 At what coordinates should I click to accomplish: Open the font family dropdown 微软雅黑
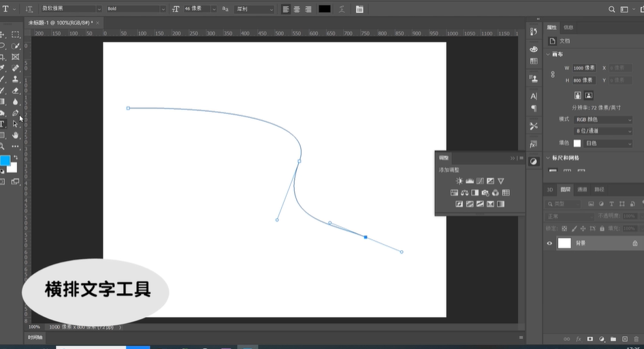coord(71,9)
